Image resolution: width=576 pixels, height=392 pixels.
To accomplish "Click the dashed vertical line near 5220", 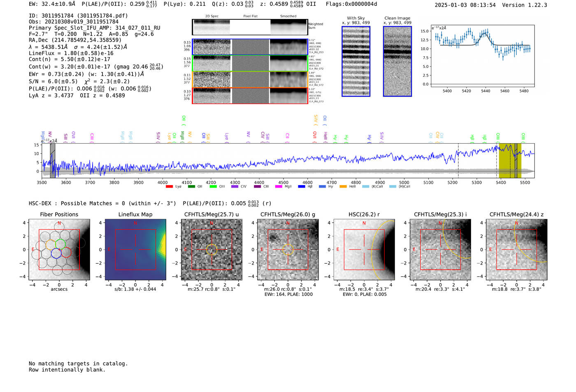I will pyautogui.click(x=458, y=160).
